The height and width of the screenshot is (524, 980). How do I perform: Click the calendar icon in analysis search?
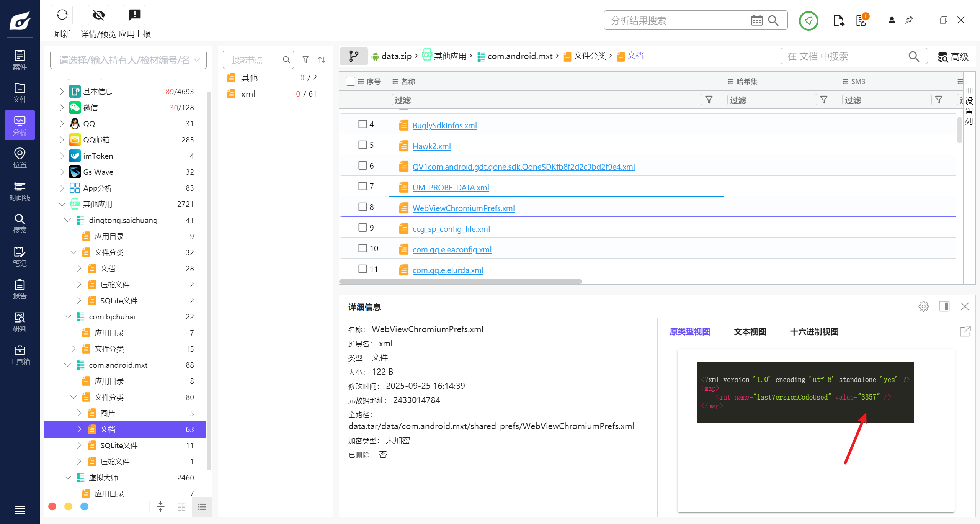(756, 20)
